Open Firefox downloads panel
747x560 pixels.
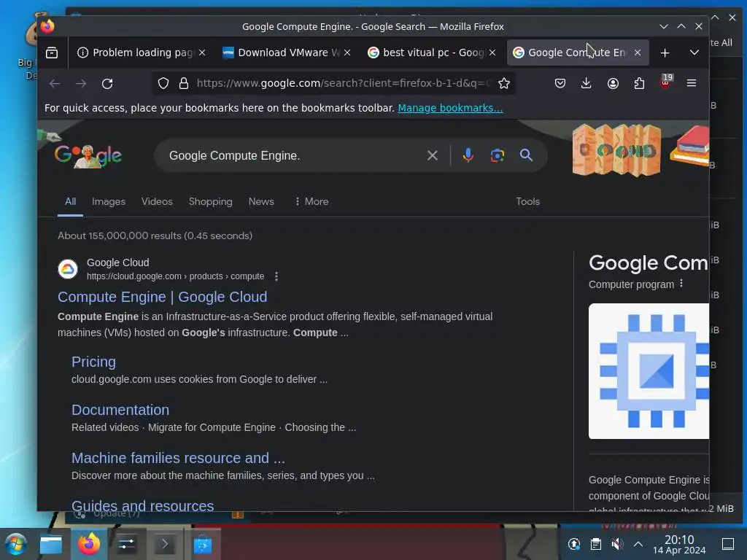click(x=587, y=83)
